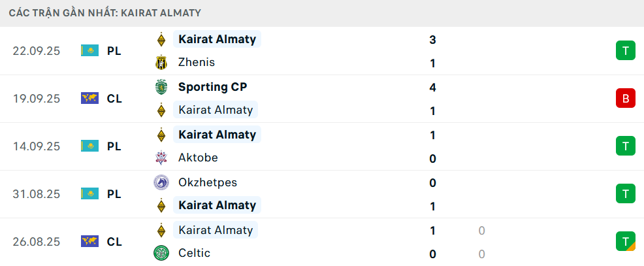Click the red B result badge for the Sporting CP match
This screenshot has width=644, height=266.
pos(625,99)
